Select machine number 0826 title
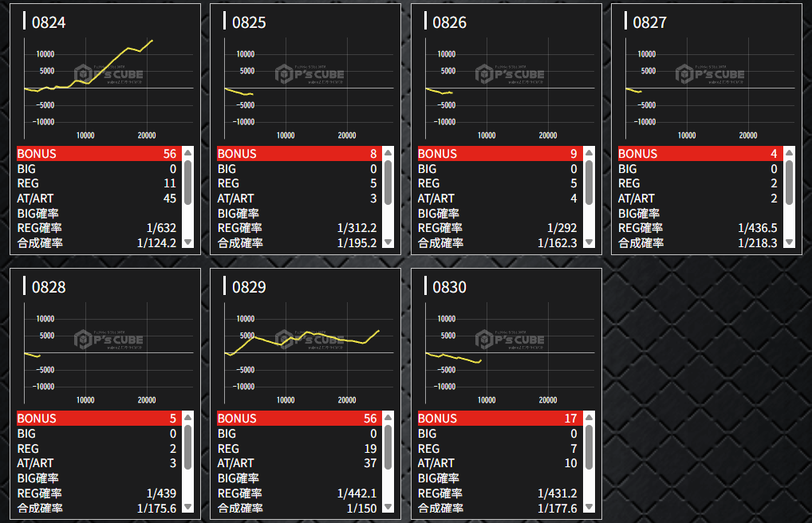This screenshot has height=523, width=812. coord(450,22)
